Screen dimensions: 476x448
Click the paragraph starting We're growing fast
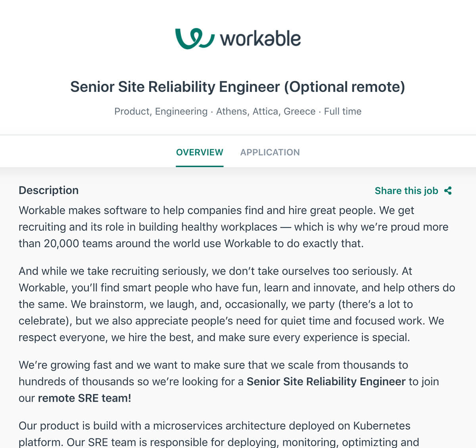click(x=229, y=382)
